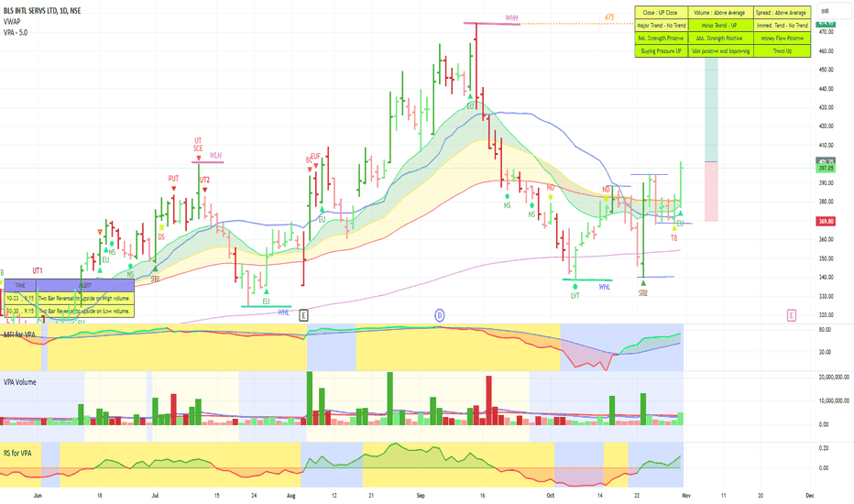Click the UT1 signal label
Viewport: 854px width, 504px height.
pos(37,271)
